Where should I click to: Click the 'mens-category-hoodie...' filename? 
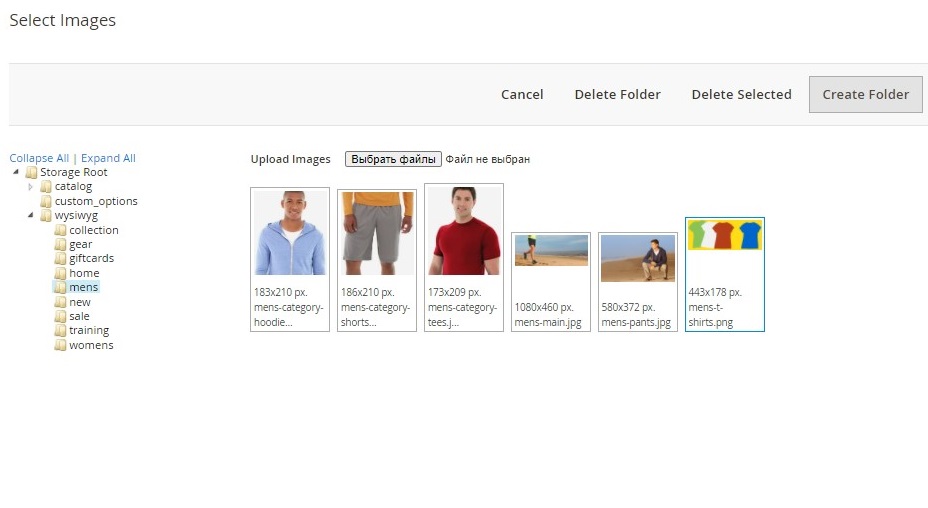click(288, 315)
